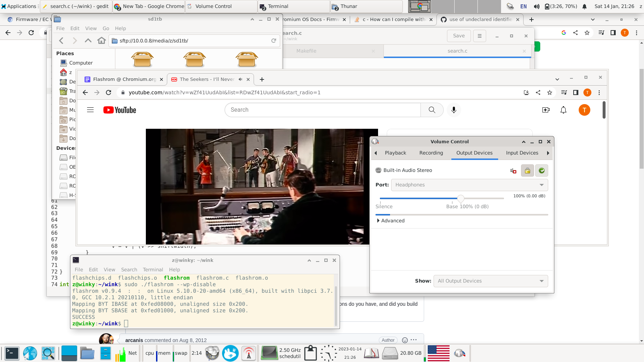Click the EN keyboard layout indicator
This screenshot has height=362, width=644.
pos(523,6)
